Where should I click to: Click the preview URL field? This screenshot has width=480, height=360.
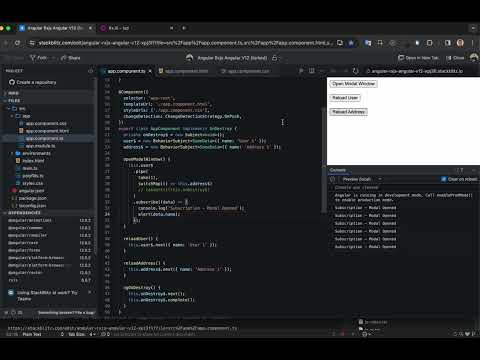pyautogui.click(x=418, y=71)
